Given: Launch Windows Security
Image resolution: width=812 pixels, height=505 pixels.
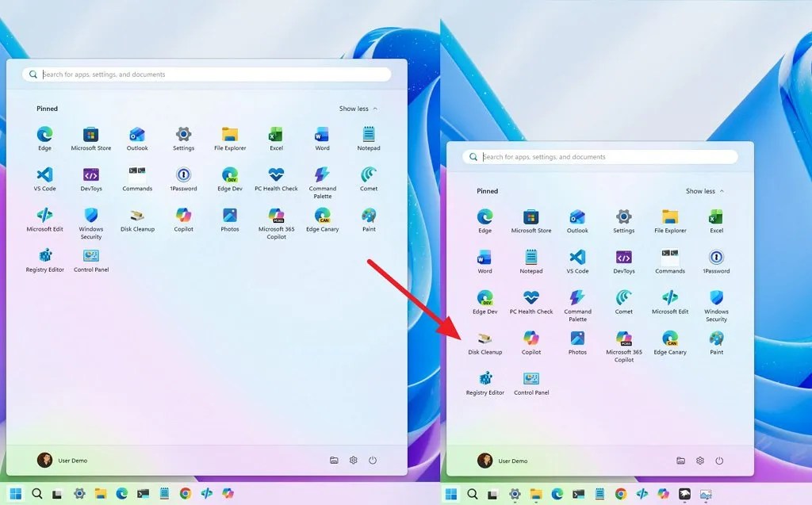Looking at the screenshot, I should coord(90,216).
